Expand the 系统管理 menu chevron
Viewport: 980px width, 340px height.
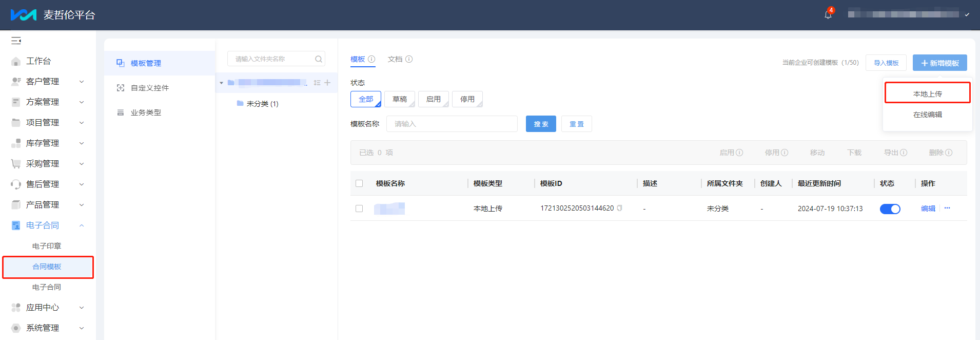[x=82, y=328]
